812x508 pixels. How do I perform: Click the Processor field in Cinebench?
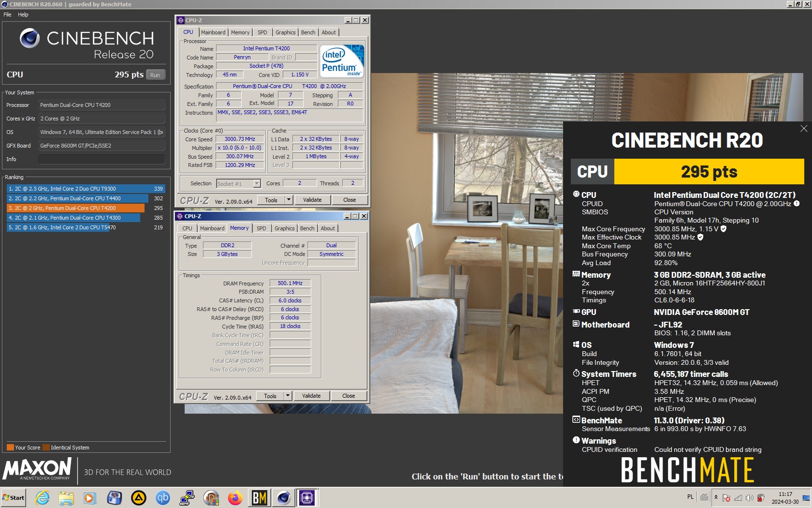tap(101, 105)
